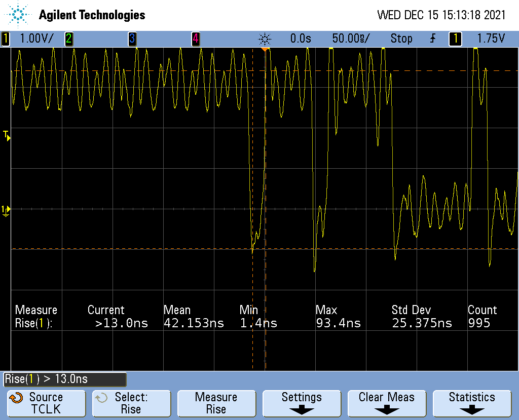Click the Agilent Technologies starburst logo
The height and width of the screenshot is (420, 519).
(19, 15)
